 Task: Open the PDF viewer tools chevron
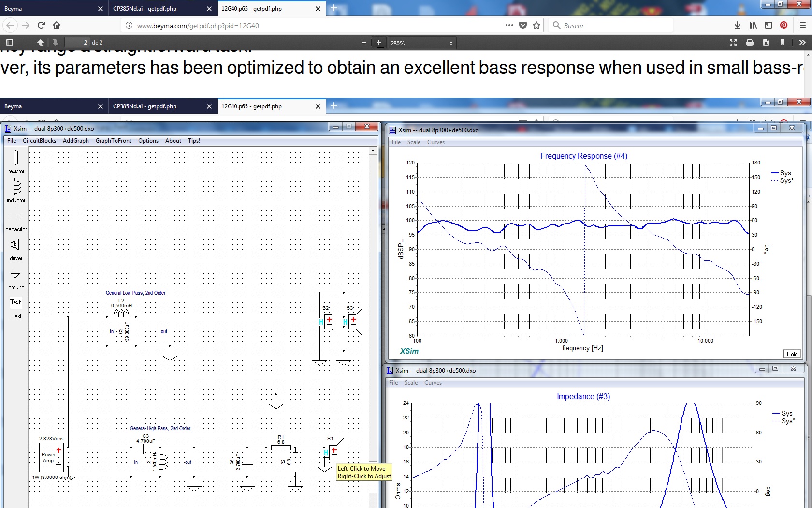[802, 43]
